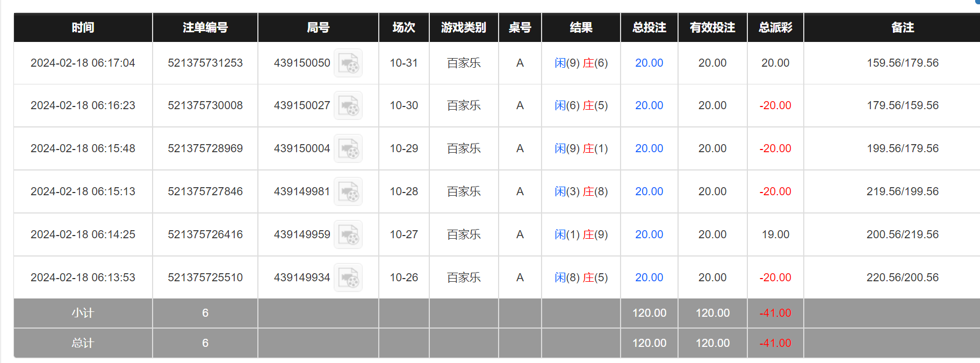Open total bet 20.00 link for 06:17:04 row

[x=649, y=63]
